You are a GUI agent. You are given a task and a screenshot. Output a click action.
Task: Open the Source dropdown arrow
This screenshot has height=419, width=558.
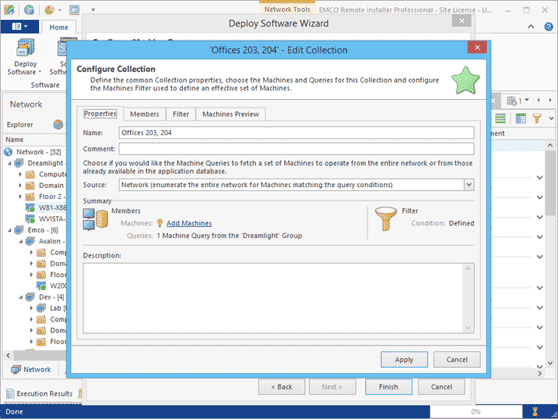click(469, 185)
